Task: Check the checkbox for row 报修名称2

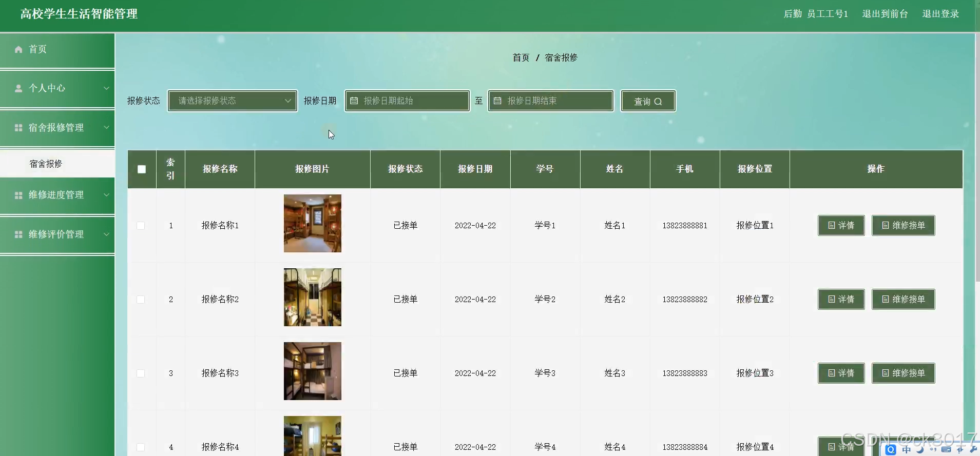Action: 141,300
